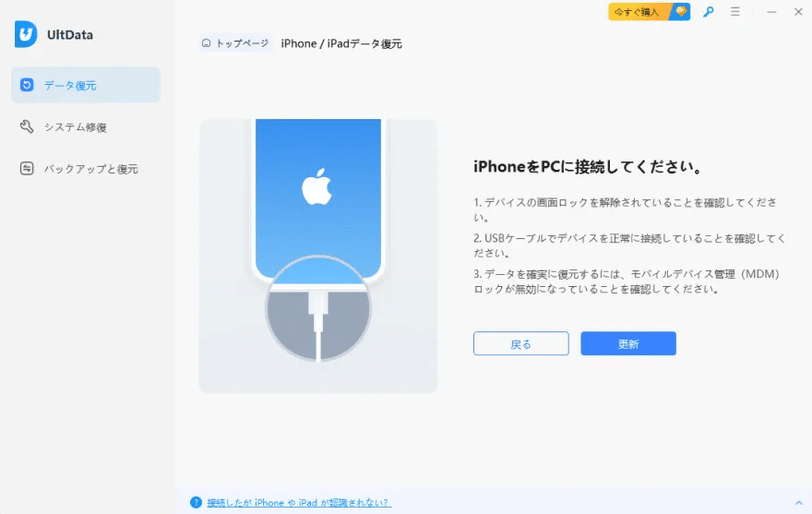Click the システム修復 wrench icon
Image resolution: width=812 pixels, height=514 pixels.
tap(27, 126)
